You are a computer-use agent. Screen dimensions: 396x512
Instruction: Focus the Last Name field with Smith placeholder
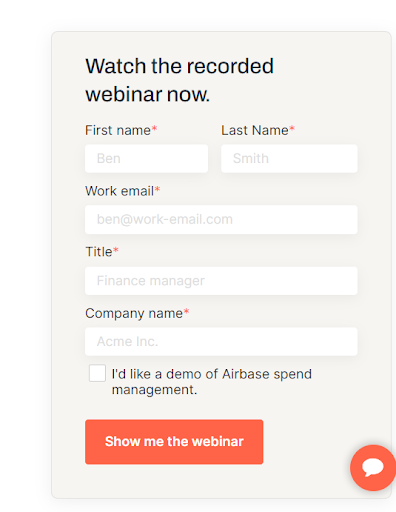pos(289,158)
